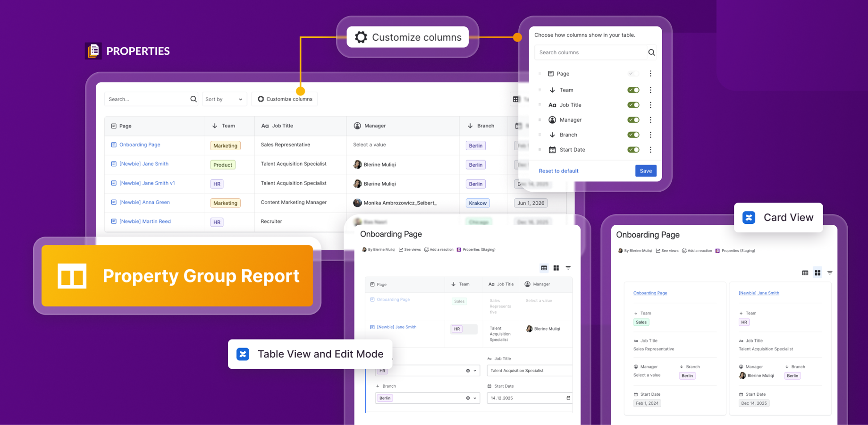Viewport: 868px width, 425px height.
Task: Open three-dot menu for Team column
Action: click(x=650, y=90)
